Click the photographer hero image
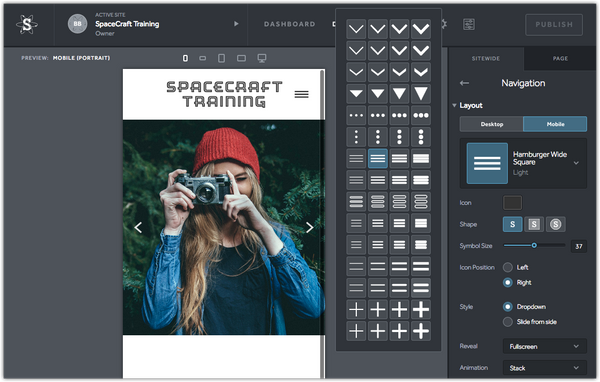 (x=224, y=227)
